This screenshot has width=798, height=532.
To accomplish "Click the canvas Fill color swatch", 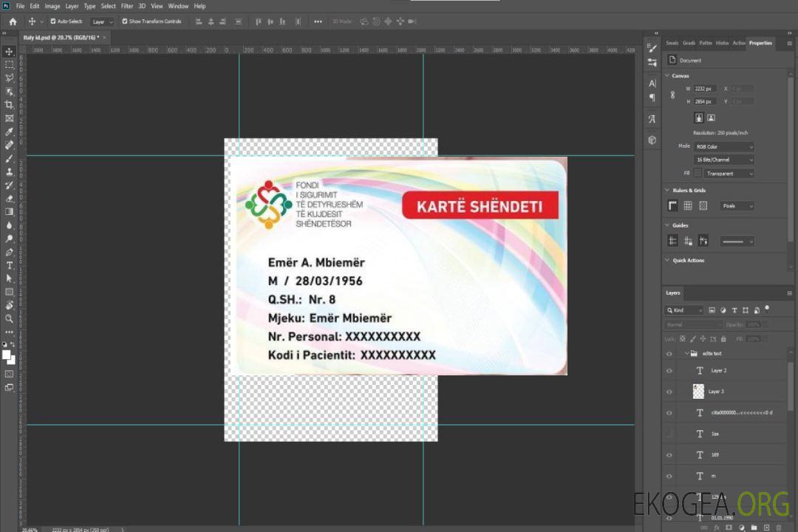I will (698, 174).
